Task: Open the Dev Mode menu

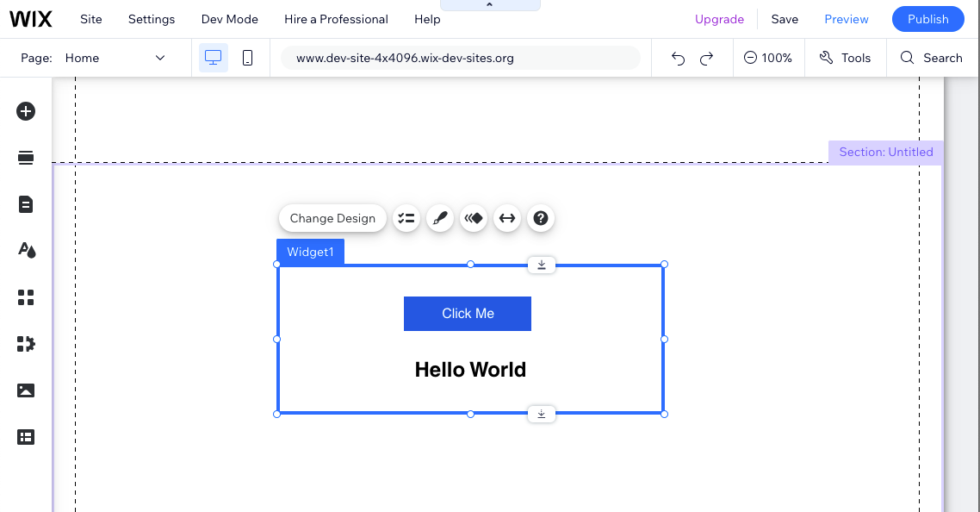Action: click(229, 20)
